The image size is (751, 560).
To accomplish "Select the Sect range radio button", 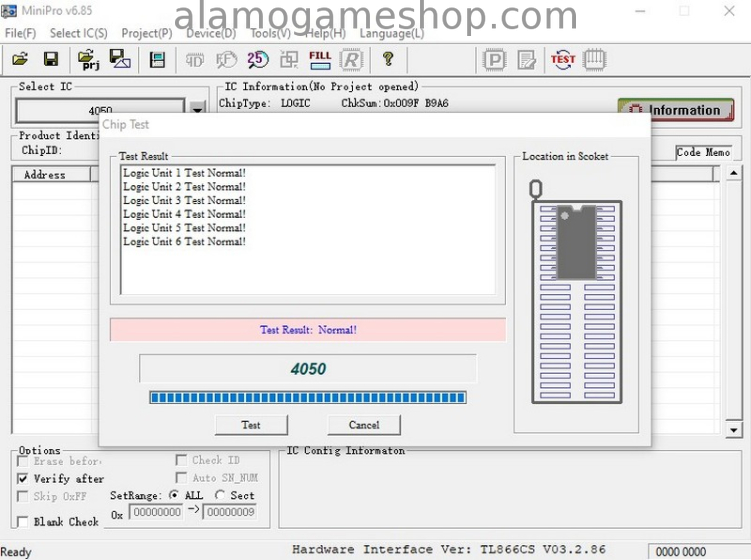I will [x=220, y=496].
